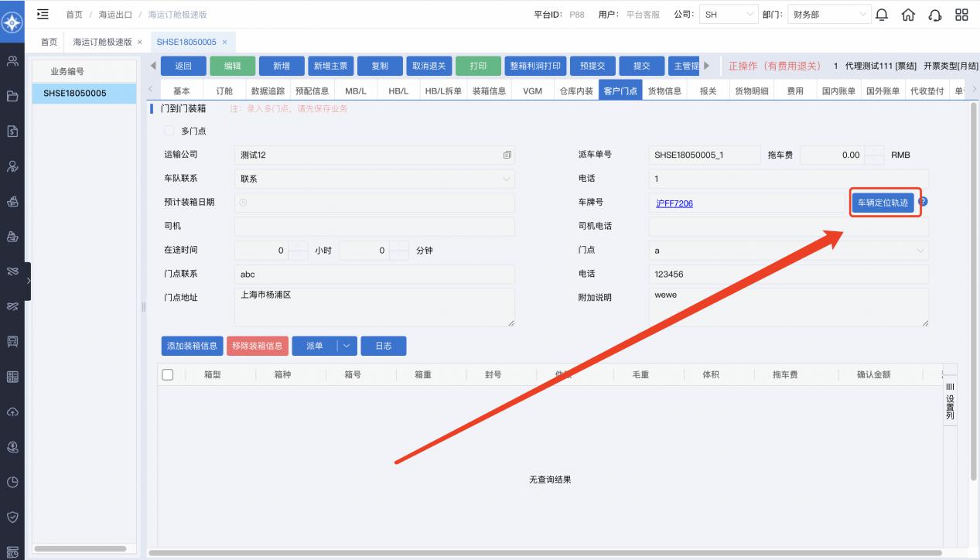Click the blue help question mark icon
Viewport: 980px width, 560px height.
tap(923, 202)
